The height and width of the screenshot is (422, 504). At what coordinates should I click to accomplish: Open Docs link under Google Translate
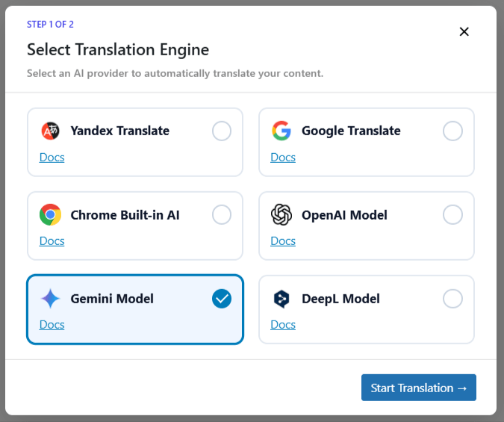283,158
